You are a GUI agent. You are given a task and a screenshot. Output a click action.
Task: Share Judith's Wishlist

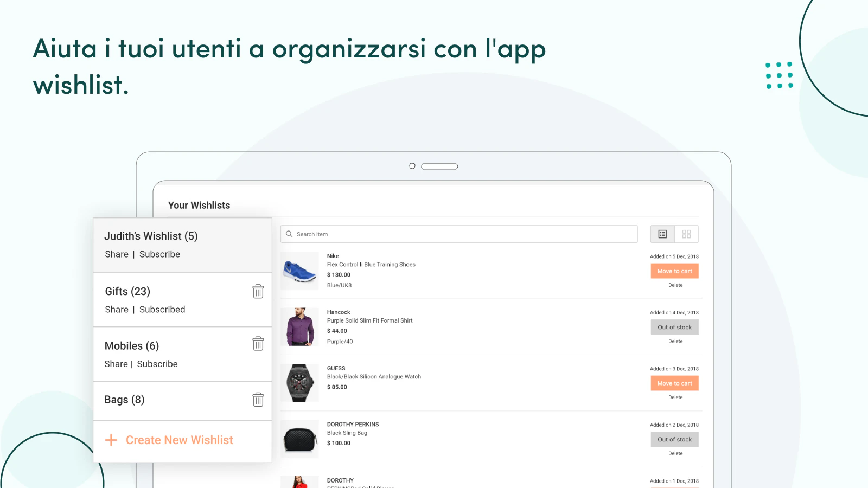pyautogui.click(x=117, y=254)
